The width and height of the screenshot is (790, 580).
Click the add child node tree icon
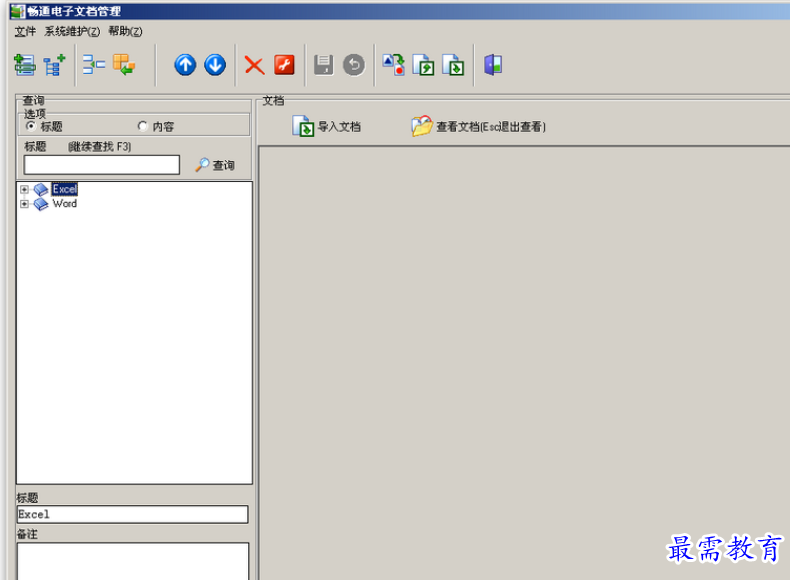click(x=54, y=65)
